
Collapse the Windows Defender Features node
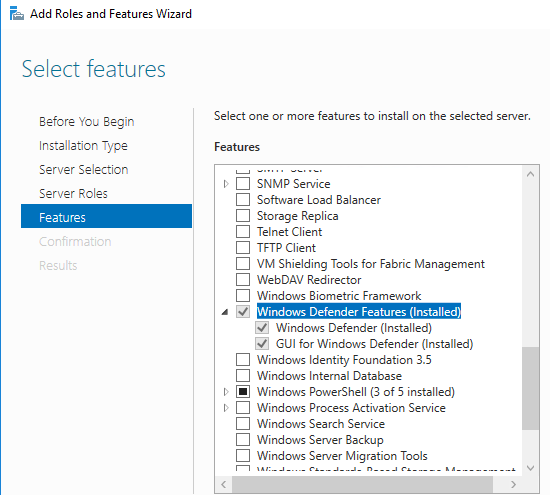pyautogui.click(x=225, y=312)
